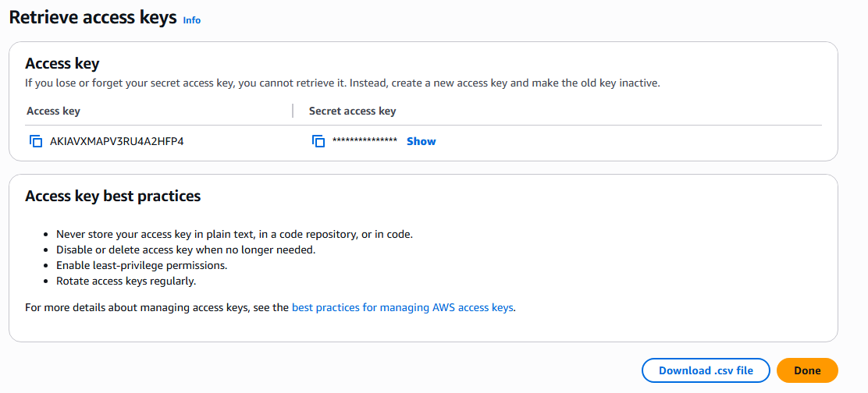
Task: Click the orange Done button
Action: 807,370
